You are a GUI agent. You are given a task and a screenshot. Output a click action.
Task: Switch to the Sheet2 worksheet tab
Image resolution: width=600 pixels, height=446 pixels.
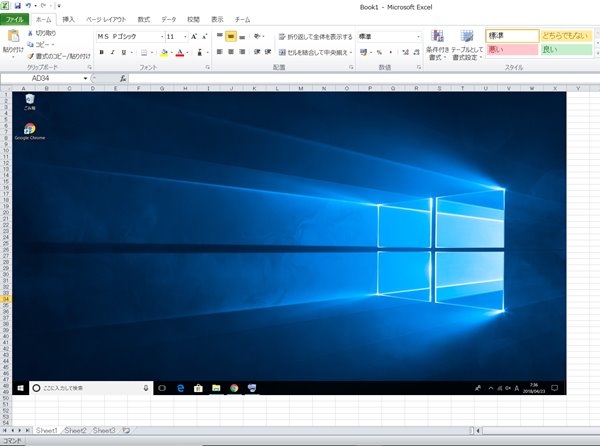[x=75, y=430]
